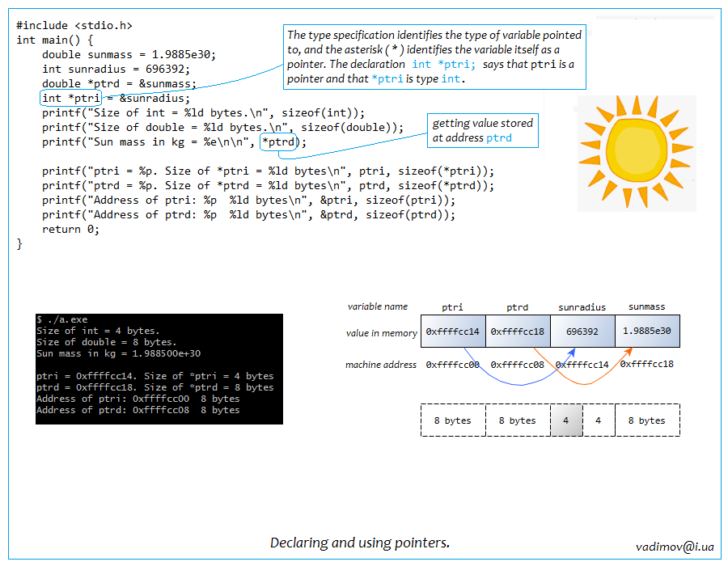Click terminal output 'Size of double = 8 bytes.'

pyautogui.click(x=106, y=342)
